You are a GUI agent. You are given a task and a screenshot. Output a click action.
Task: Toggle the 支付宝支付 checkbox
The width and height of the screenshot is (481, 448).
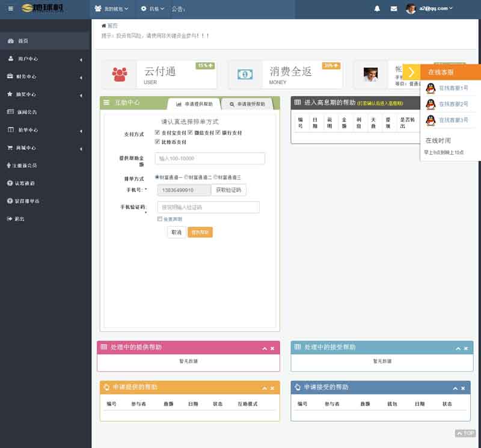pos(158,132)
